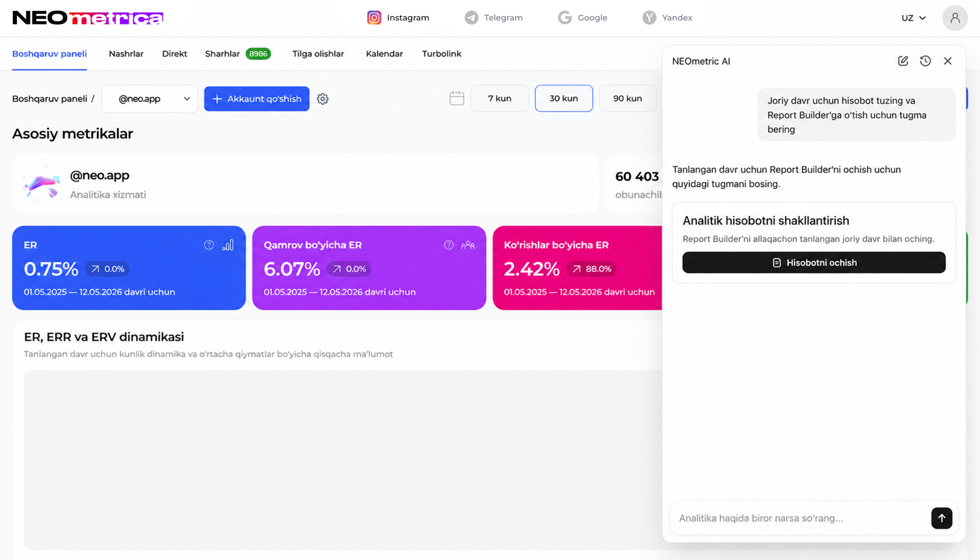Select the 30 kun period
Screen dimensions: 980x560
pyautogui.click(x=564, y=98)
